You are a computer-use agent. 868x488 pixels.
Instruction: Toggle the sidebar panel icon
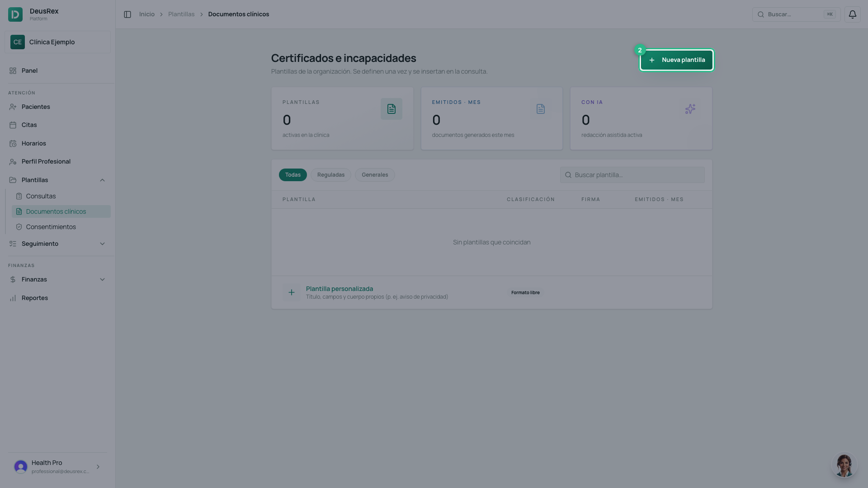click(127, 14)
